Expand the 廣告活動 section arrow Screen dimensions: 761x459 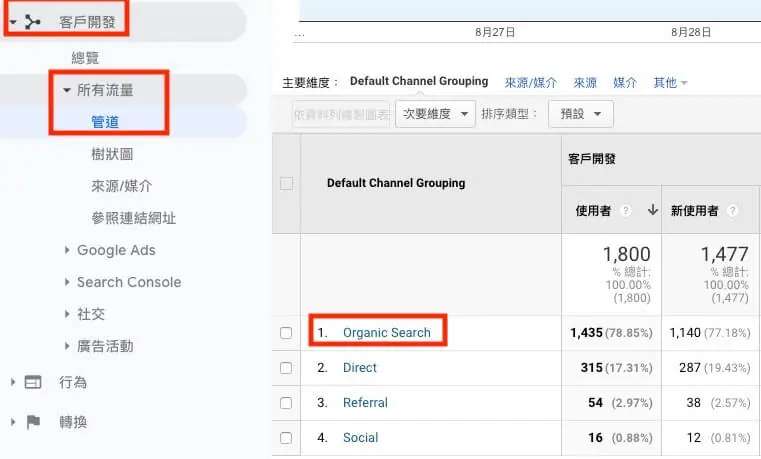click(67, 346)
